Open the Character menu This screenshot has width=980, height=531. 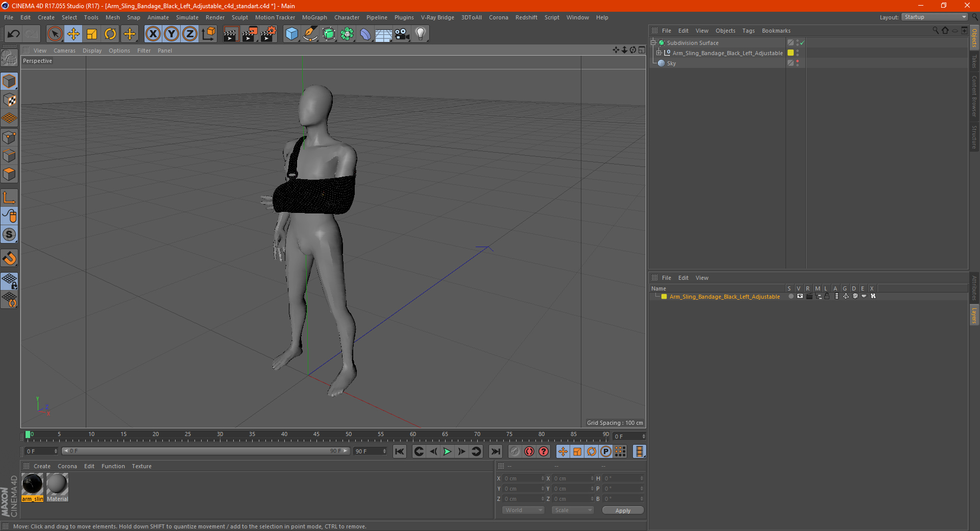click(x=347, y=17)
